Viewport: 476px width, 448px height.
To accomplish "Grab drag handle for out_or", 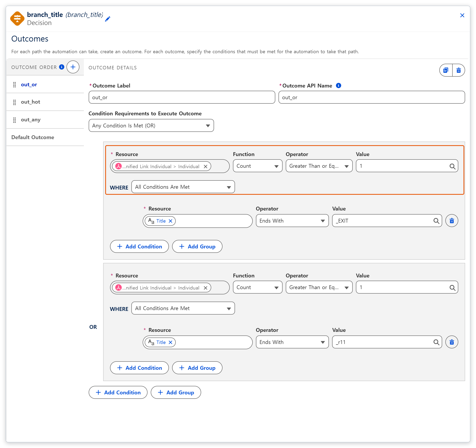I will pyautogui.click(x=15, y=84).
